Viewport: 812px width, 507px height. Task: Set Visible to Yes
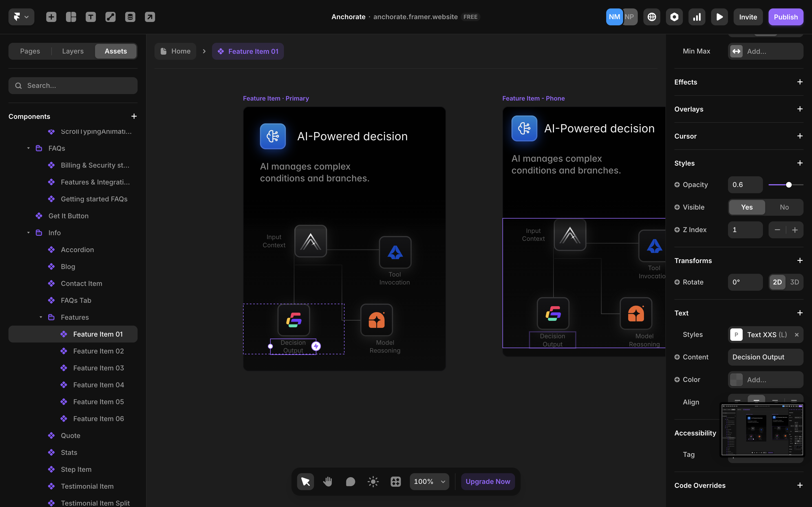[x=747, y=207]
